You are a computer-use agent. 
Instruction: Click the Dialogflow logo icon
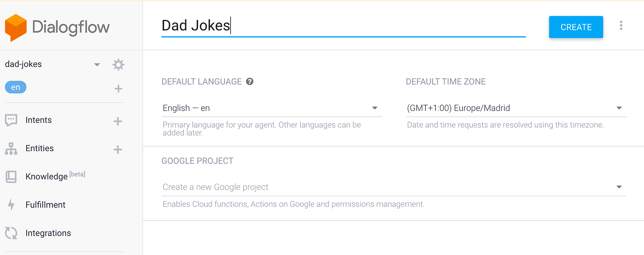tap(16, 27)
